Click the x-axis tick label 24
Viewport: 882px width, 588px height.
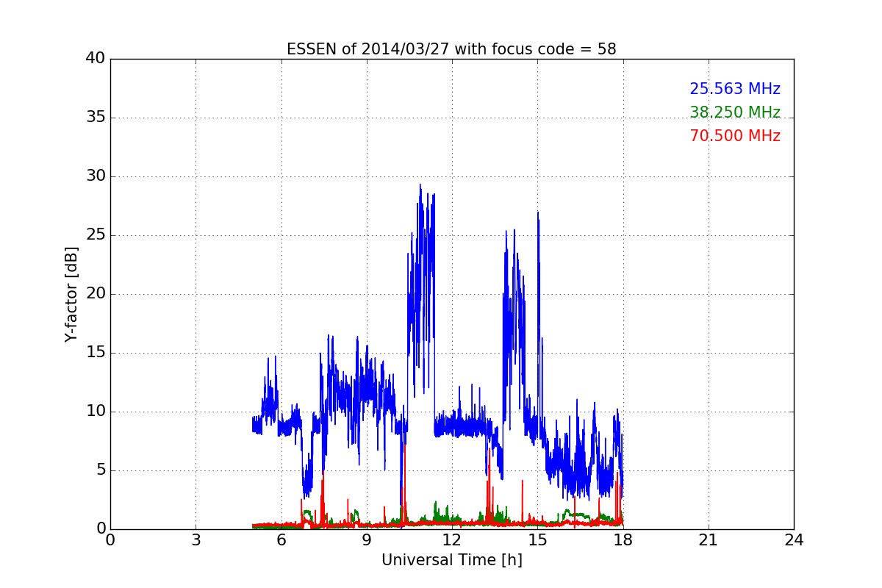(x=794, y=540)
